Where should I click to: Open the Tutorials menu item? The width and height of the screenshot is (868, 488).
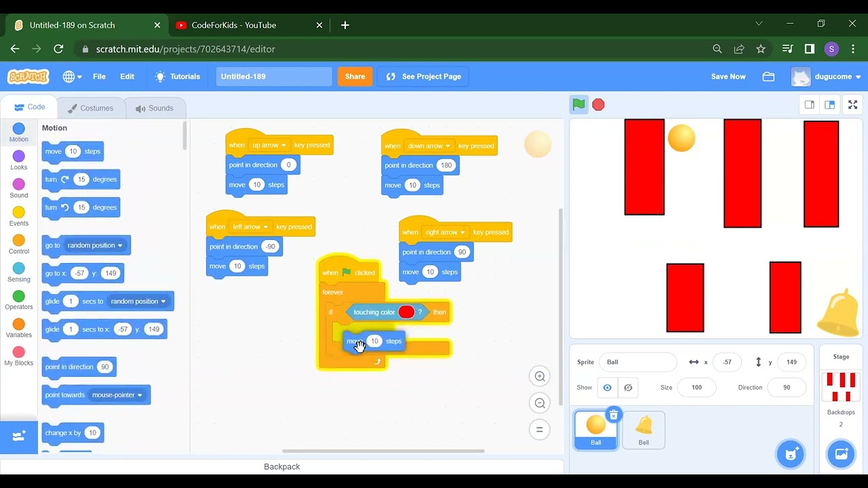[x=178, y=77]
